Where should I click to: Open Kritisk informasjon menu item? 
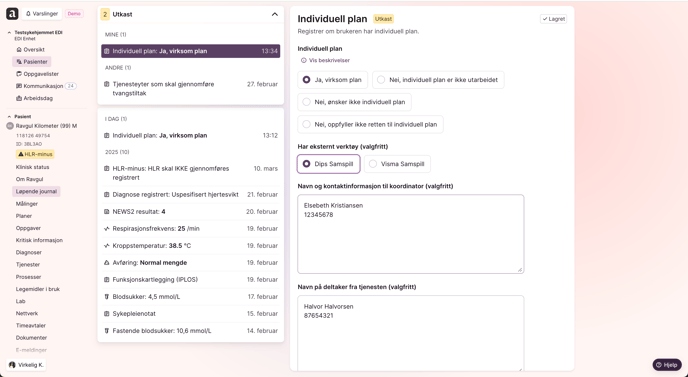(39, 241)
